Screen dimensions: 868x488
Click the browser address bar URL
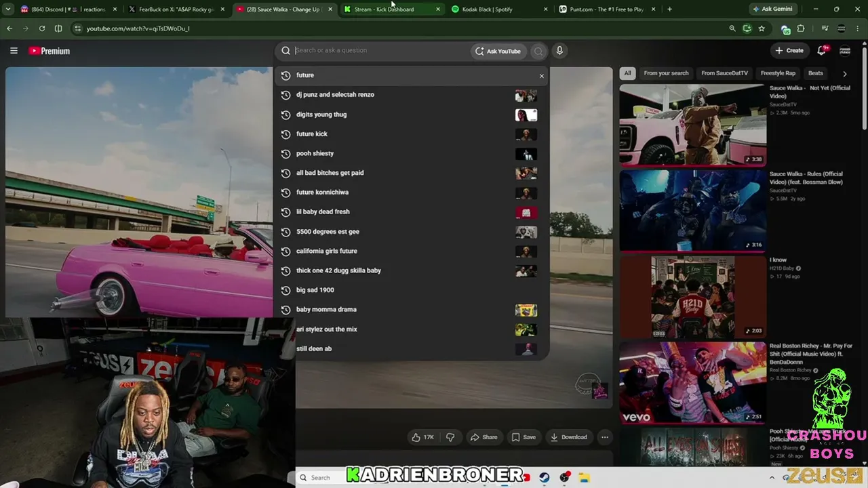(x=138, y=28)
